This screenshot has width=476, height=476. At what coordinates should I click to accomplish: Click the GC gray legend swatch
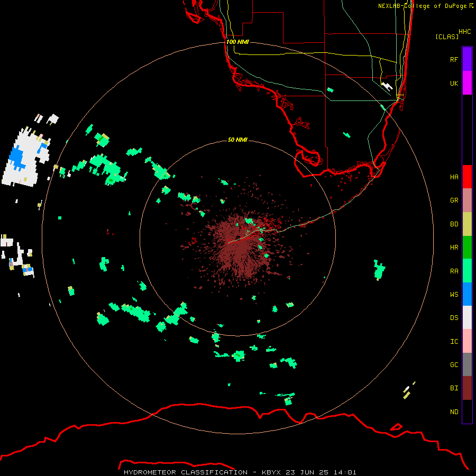(467, 364)
